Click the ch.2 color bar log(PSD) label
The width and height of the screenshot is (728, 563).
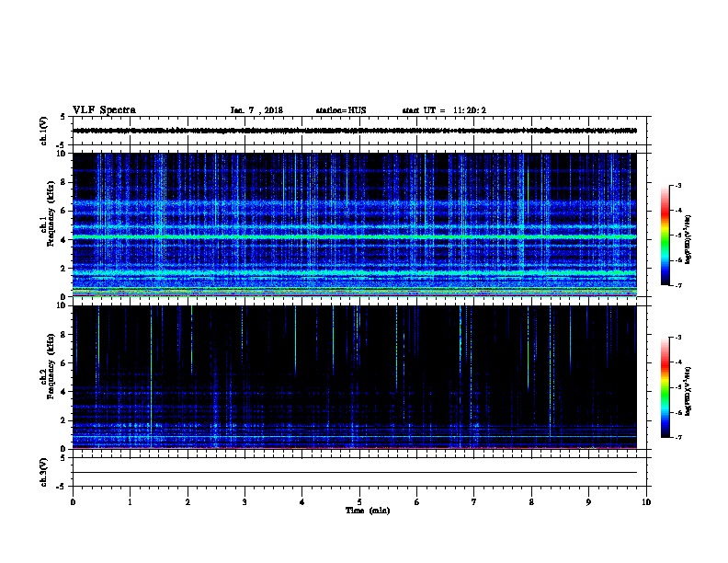[x=688, y=391]
